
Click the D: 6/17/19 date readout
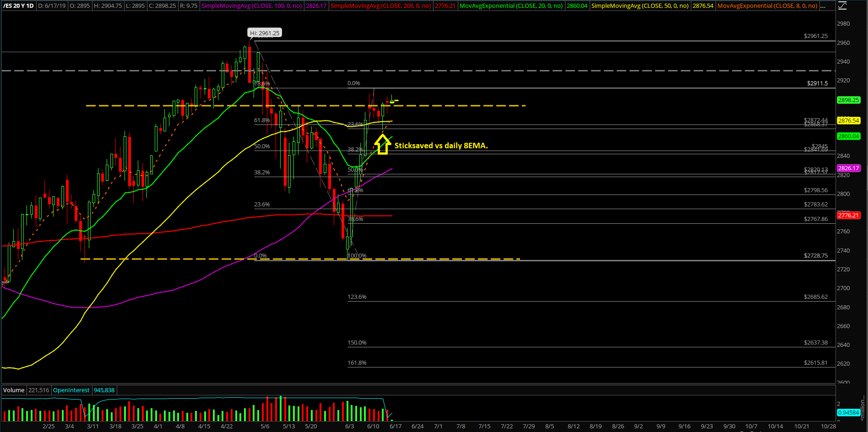coord(53,6)
